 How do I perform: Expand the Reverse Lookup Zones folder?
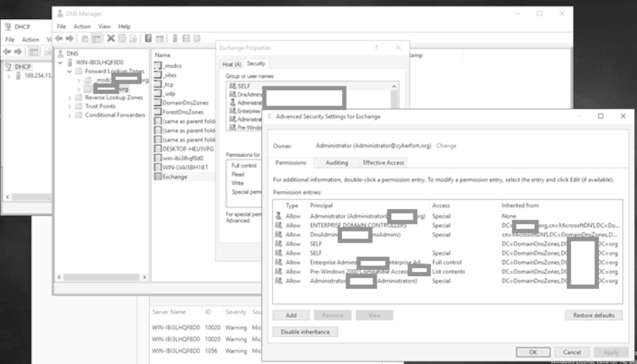tap(69, 98)
